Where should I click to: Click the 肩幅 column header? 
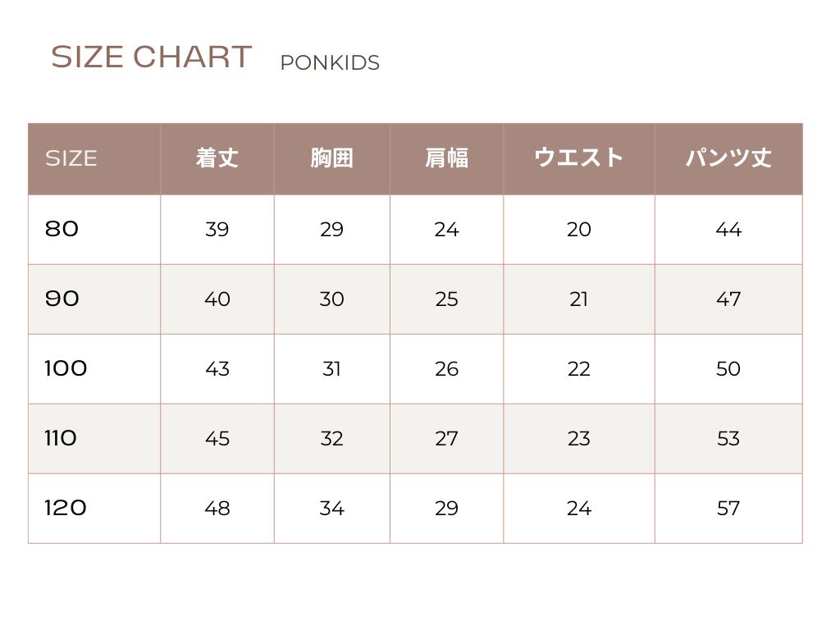446,158
